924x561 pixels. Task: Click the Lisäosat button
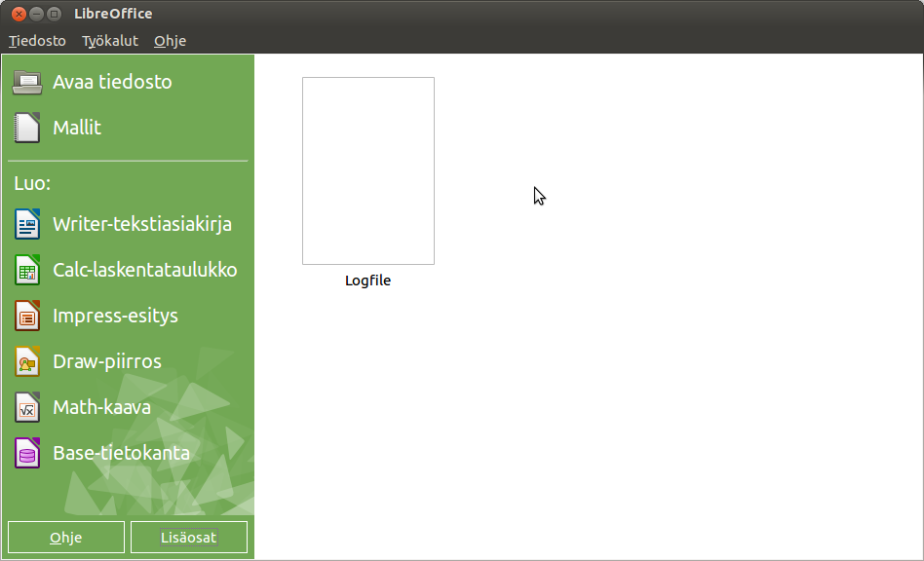click(x=188, y=537)
